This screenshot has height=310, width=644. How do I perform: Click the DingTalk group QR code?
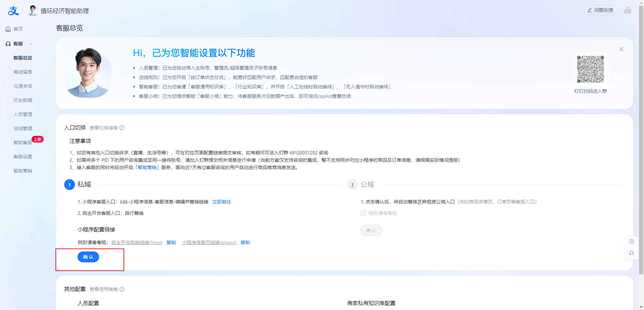[590, 69]
